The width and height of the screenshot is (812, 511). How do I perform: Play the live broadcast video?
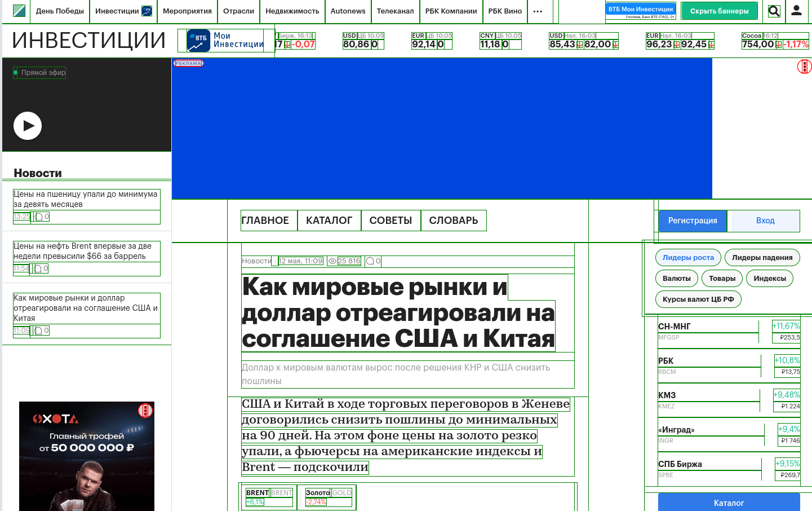point(28,126)
